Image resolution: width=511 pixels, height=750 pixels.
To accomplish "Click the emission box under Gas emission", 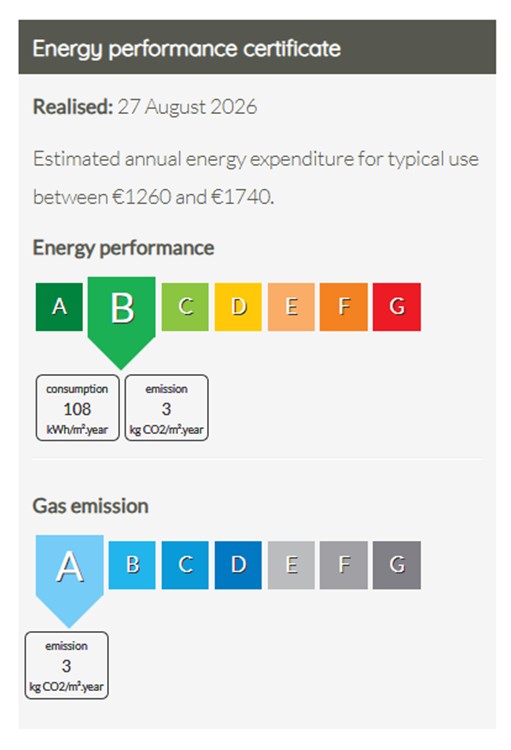I will 67,665.
